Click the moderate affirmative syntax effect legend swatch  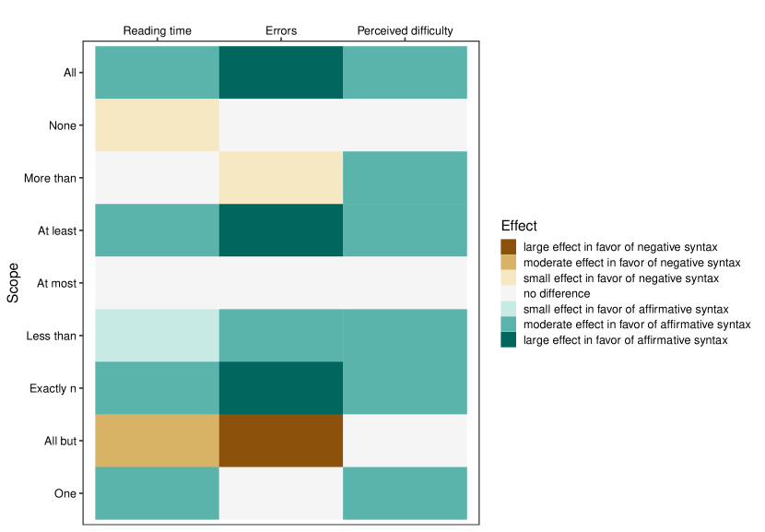tap(509, 325)
